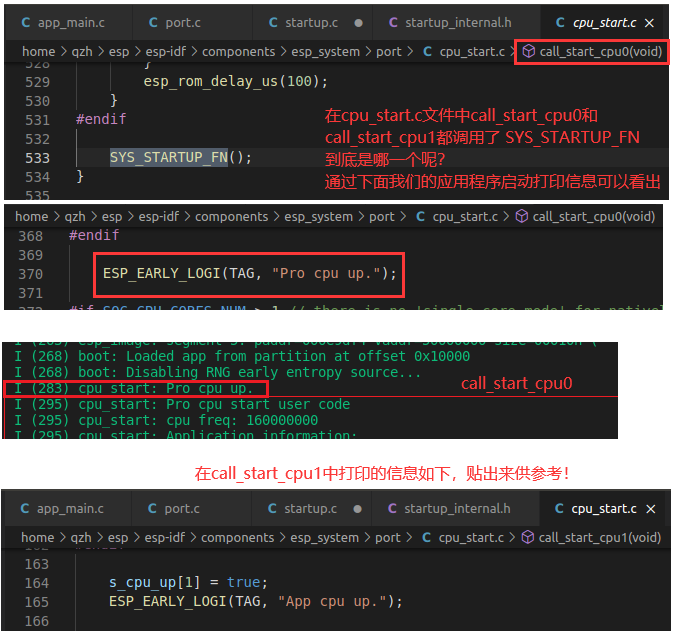Image resolution: width=674 pixels, height=635 pixels.
Task: Open cpu_start.c breadcrumb above line 368
Action: pos(465,217)
